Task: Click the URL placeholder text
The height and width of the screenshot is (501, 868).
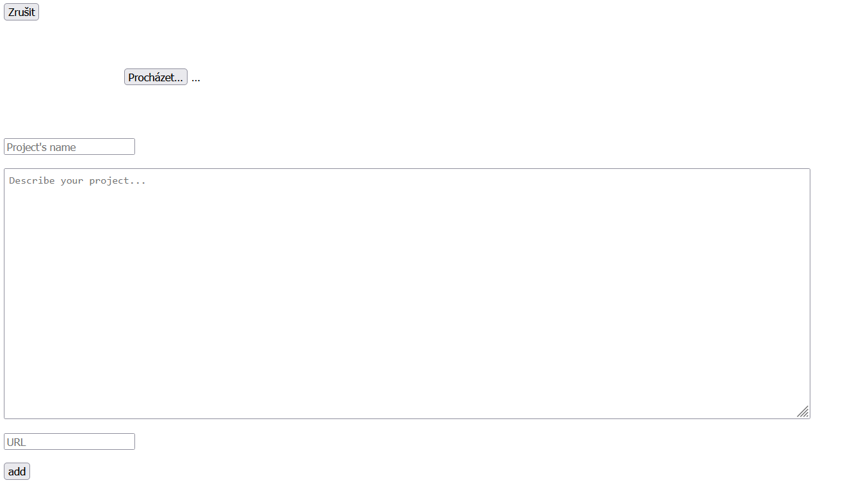Action: [x=17, y=442]
